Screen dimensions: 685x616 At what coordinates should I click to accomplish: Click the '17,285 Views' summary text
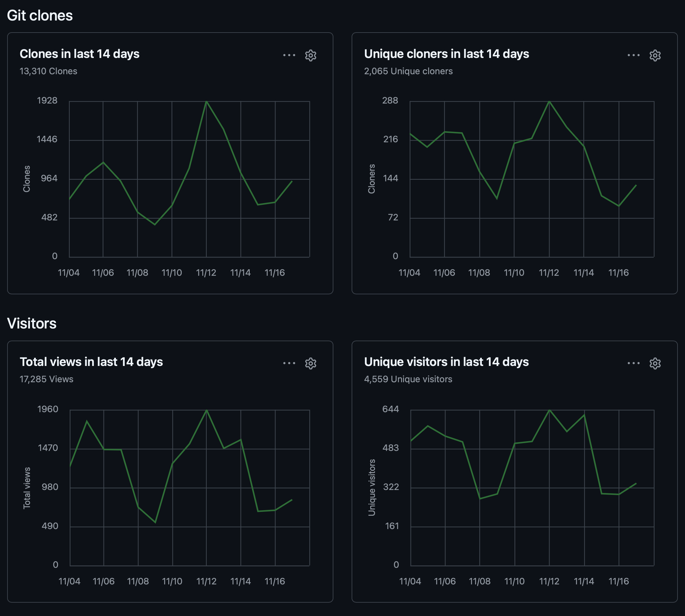click(x=46, y=379)
